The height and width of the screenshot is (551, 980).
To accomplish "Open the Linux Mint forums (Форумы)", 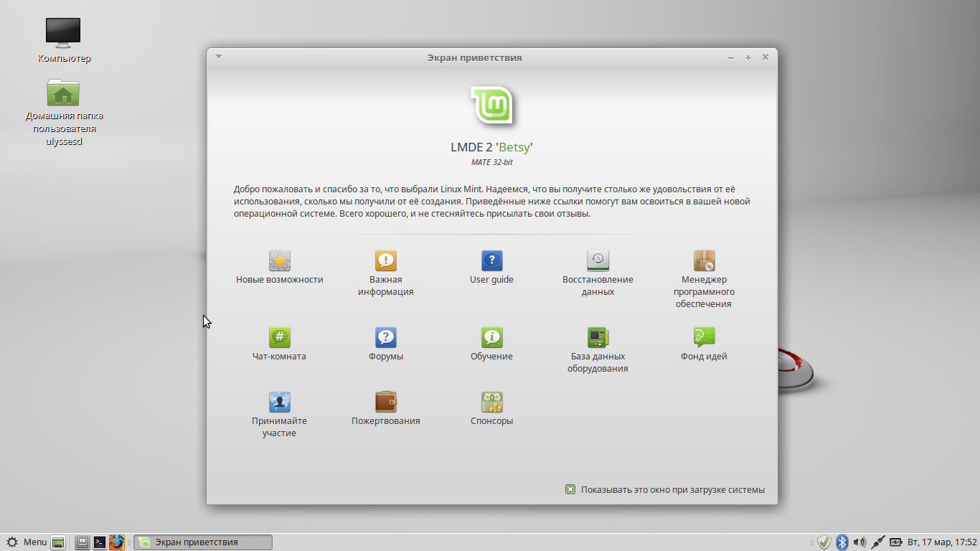I will point(385,339).
